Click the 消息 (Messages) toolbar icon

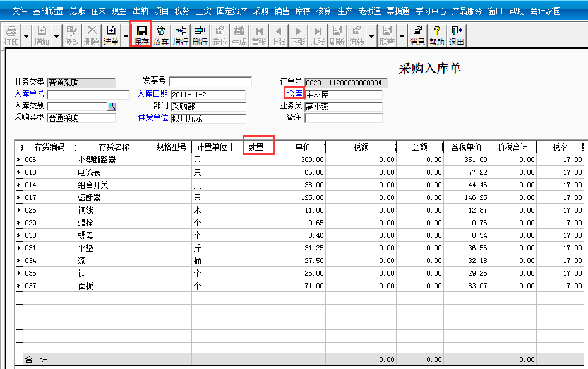(417, 34)
